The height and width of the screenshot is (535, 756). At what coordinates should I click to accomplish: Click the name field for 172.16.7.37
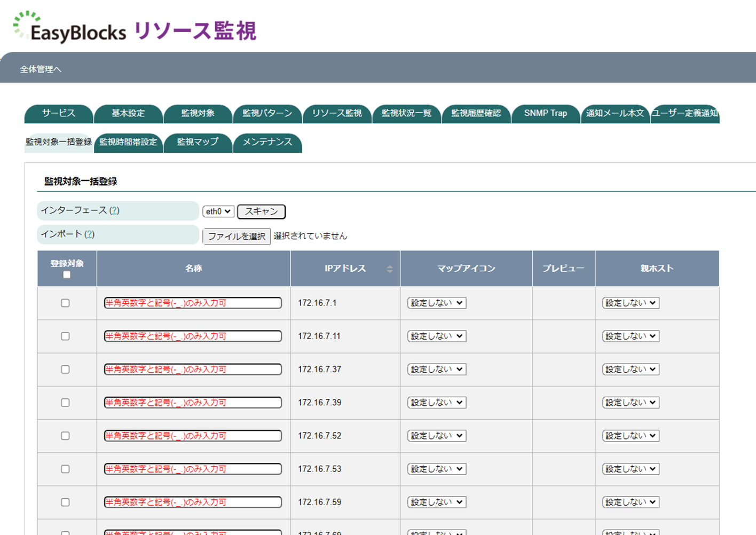click(x=193, y=369)
